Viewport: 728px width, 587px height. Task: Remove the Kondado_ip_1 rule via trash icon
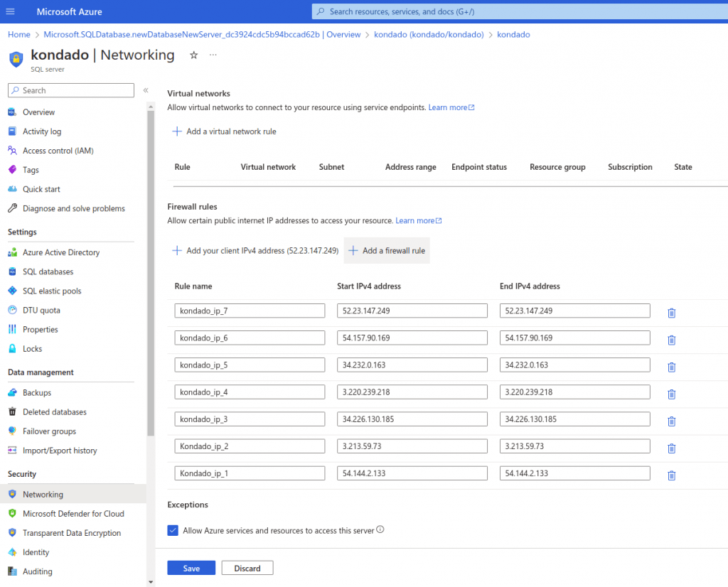tap(671, 475)
